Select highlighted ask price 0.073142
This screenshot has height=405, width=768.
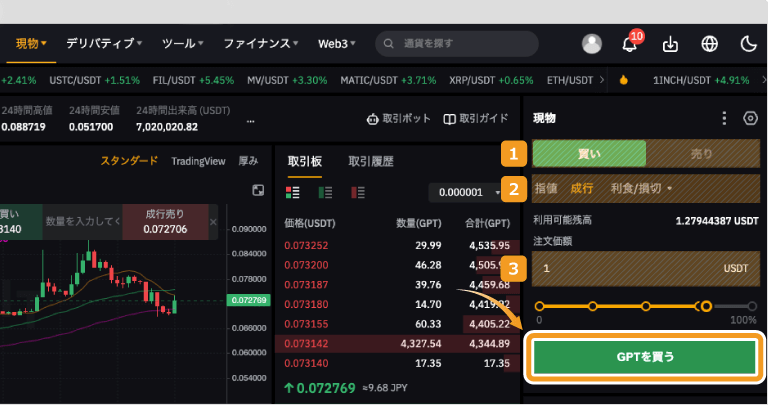click(306, 343)
